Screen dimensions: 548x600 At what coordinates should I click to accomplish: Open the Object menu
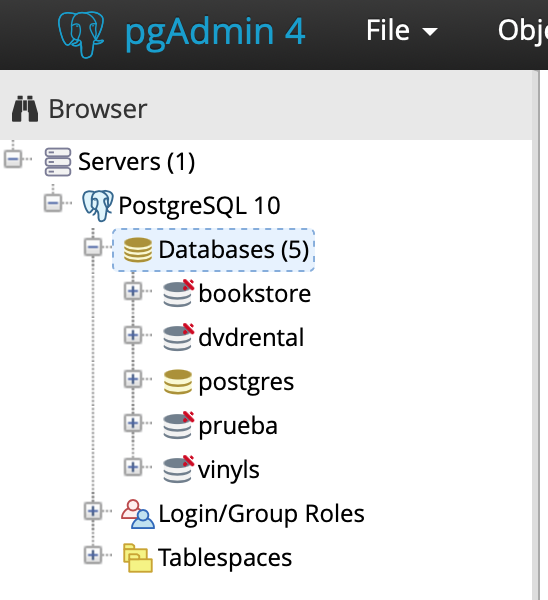(x=523, y=30)
